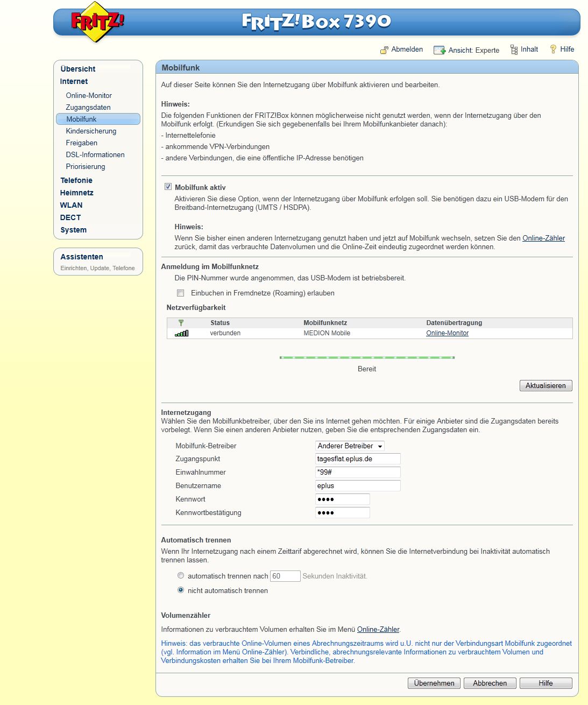Click the Ansicht: Experte monitor icon
The image size is (588, 705).
coord(440,50)
